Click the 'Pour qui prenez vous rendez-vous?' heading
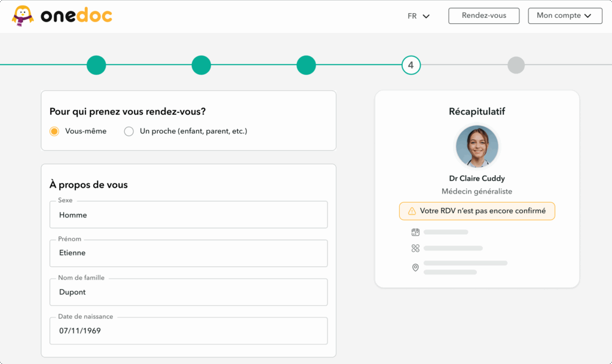Image resolution: width=612 pixels, height=364 pixels. [128, 112]
